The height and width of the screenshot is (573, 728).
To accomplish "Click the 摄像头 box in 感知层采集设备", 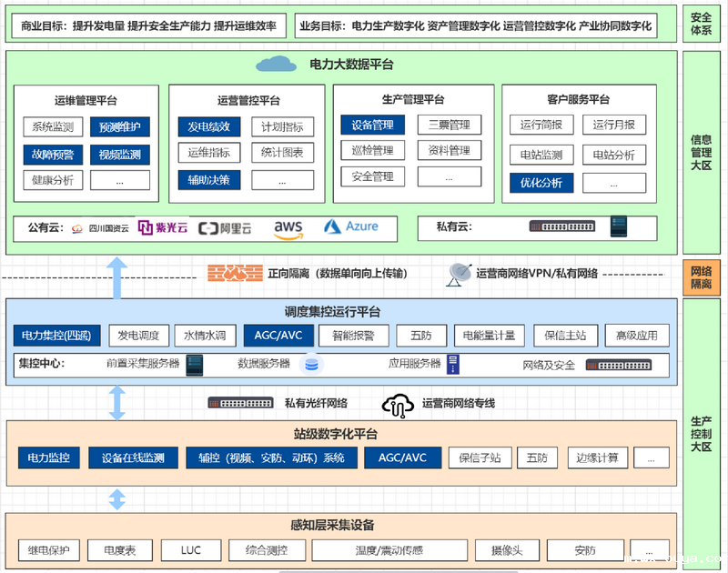I will 505,550.
